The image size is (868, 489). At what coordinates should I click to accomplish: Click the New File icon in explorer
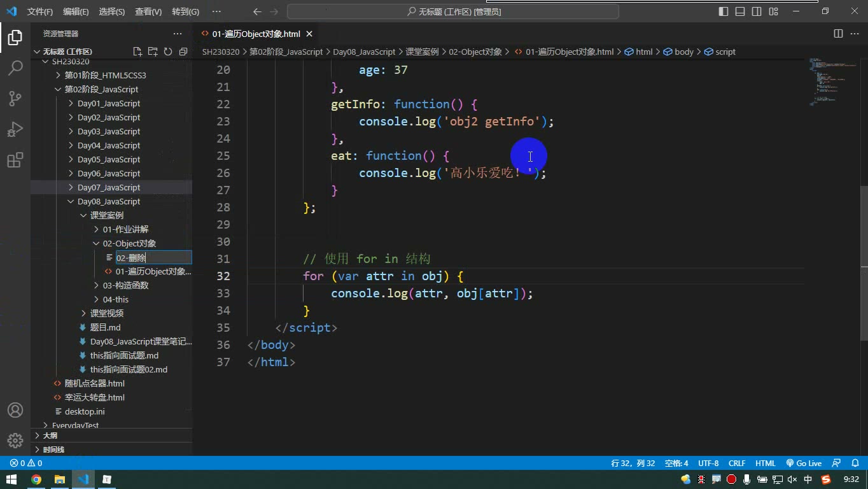point(137,52)
